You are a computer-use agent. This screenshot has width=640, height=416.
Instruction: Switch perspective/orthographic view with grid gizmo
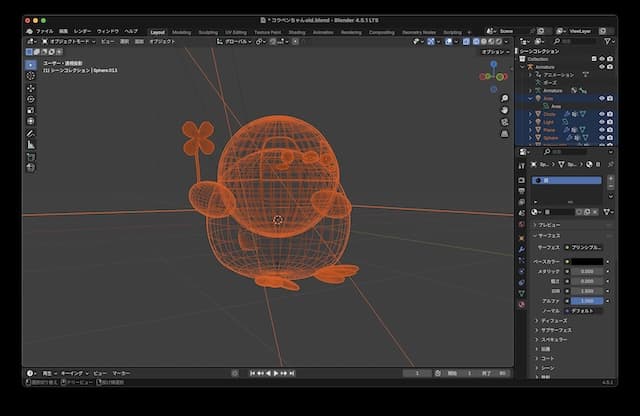(x=504, y=134)
